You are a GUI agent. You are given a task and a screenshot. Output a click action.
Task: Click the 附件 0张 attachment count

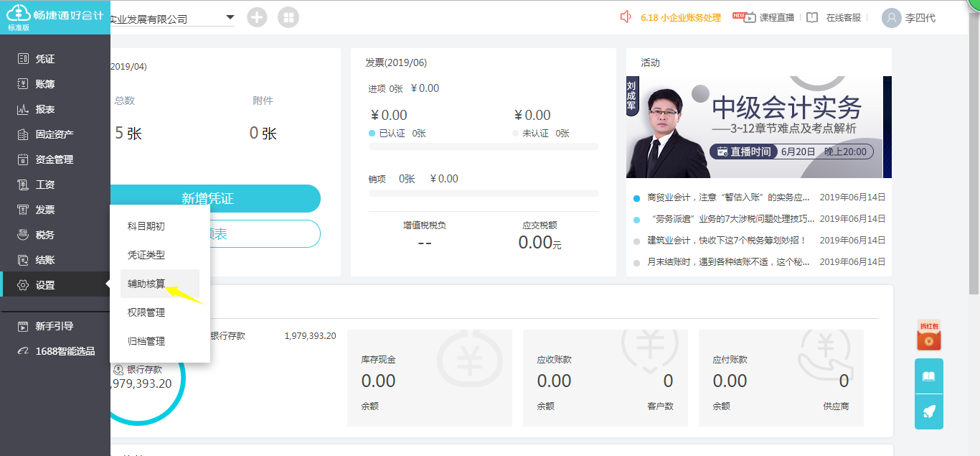tap(263, 134)
